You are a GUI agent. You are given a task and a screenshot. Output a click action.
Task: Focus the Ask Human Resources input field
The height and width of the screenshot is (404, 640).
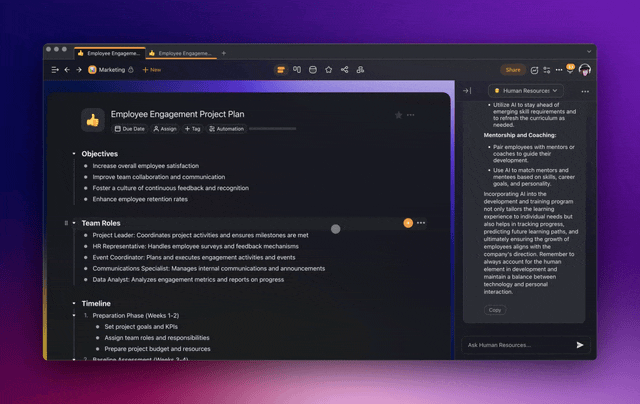(515, 345)
